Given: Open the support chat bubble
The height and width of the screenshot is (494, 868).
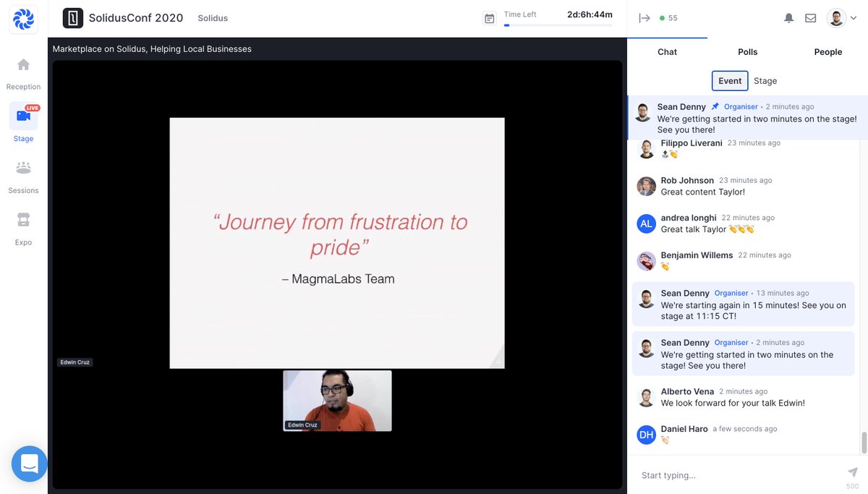Looking at the screenshot, I should pos(30,464).
